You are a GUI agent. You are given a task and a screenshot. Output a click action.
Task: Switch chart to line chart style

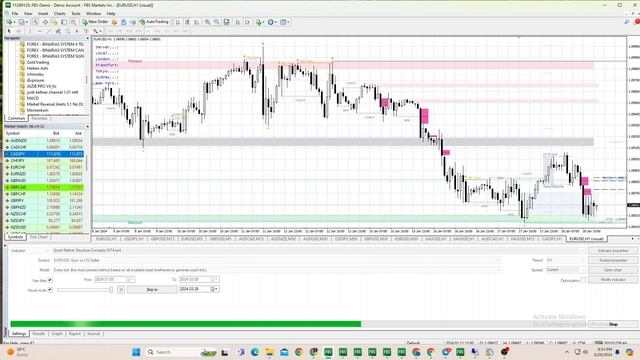point(196,22)
